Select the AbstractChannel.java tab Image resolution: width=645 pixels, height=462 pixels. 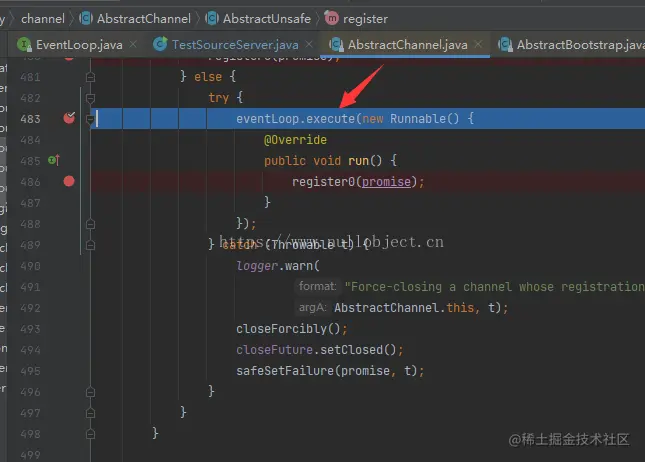(407, 44)
